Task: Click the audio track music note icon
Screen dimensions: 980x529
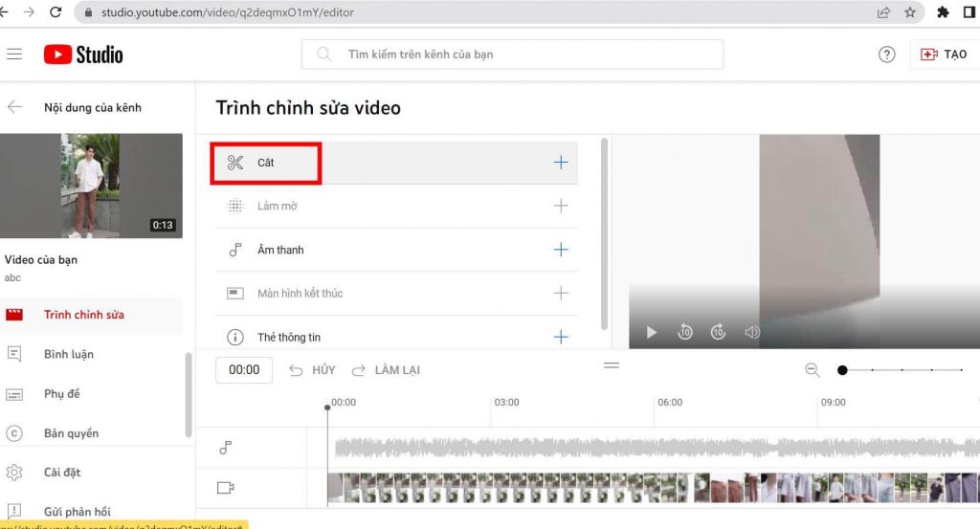Action: (226, 448)
